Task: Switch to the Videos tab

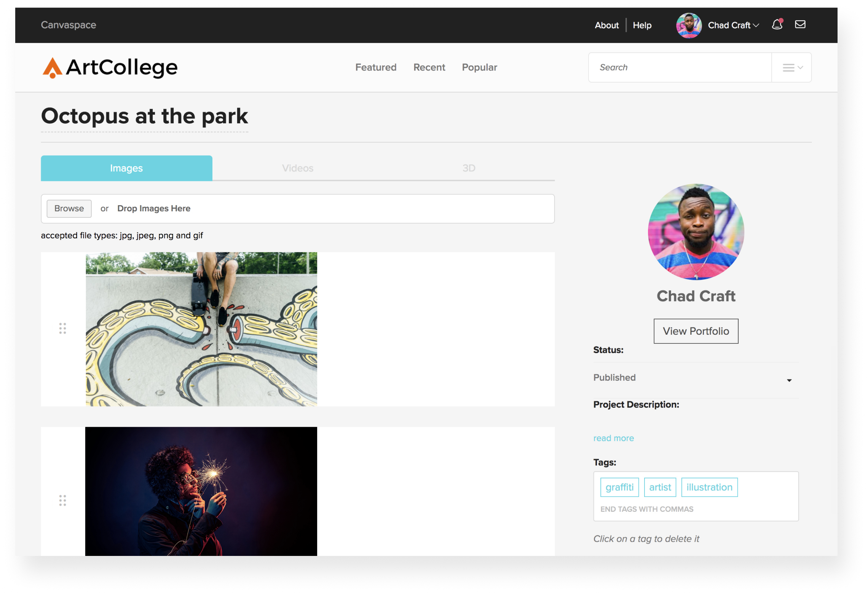Action: pos(298,168)
